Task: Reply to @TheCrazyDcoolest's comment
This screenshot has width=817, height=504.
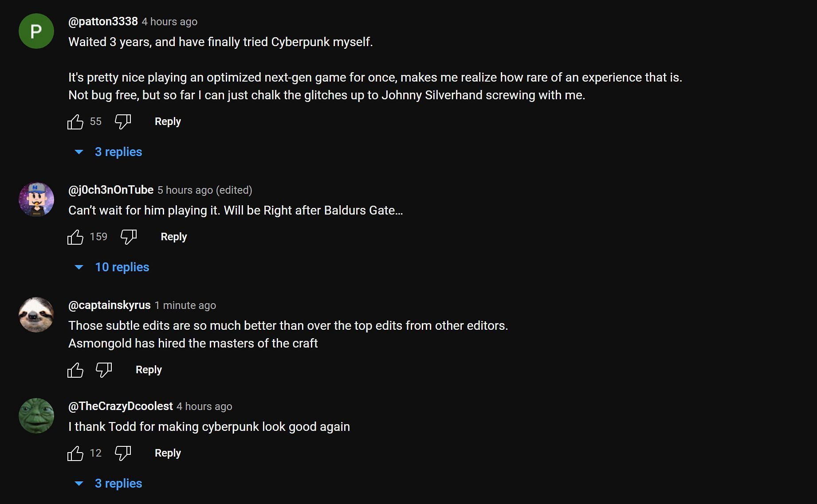Action: coord(168,453)
